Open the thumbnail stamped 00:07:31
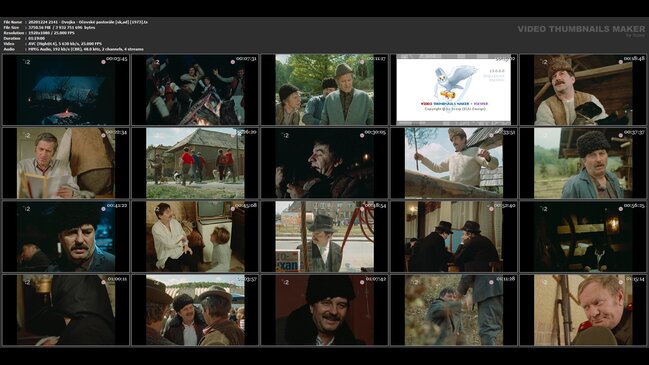This screenshot has height=365, width=649. [x=195, y=89]
